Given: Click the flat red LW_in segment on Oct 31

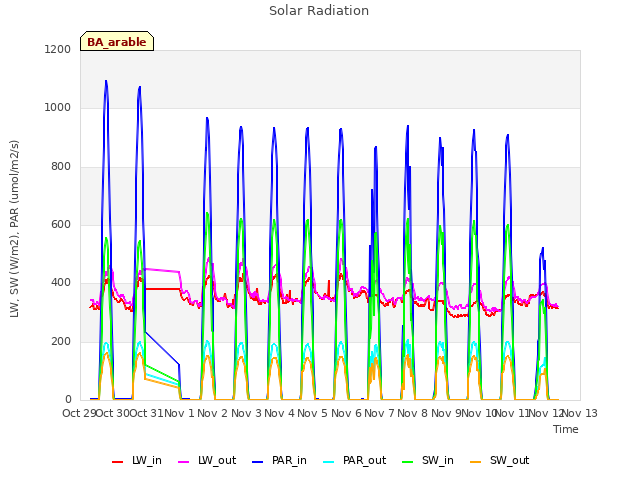Looking at the screenshot, I should pyautogui.click(x=162, y=289).
